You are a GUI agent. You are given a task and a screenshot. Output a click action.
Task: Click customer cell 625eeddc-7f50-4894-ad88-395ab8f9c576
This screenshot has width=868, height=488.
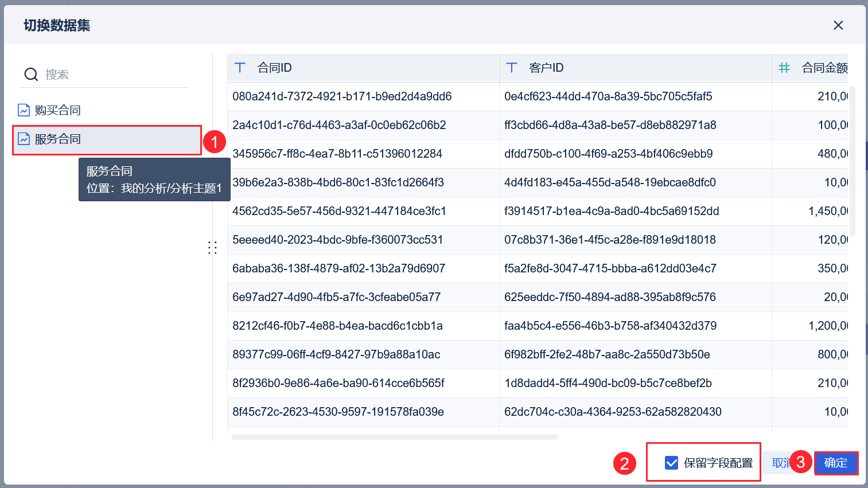636,297
